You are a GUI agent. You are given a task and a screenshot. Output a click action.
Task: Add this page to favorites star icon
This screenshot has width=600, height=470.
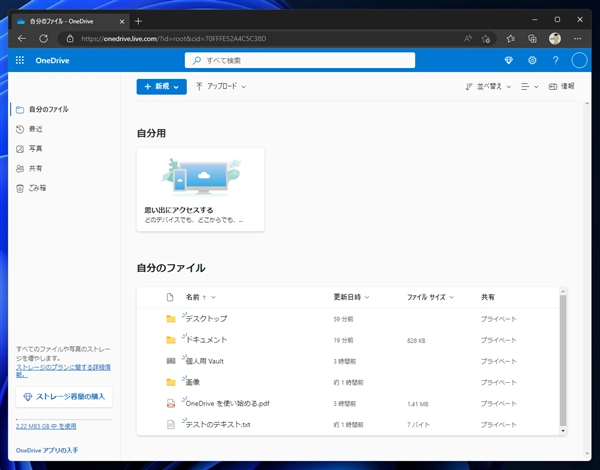(x=486, y=39)
